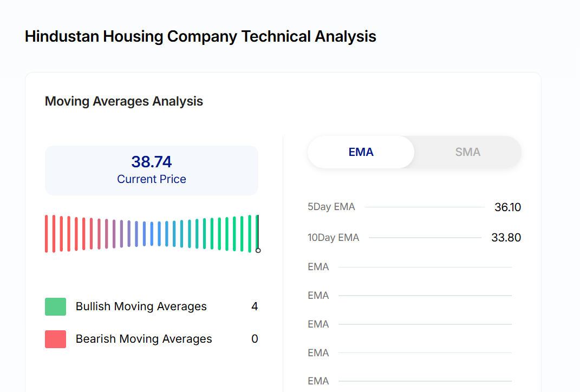The height and width of the screenshot is (392, 580).
Task: Click the bearish count value 0
Action: (255, 339)
